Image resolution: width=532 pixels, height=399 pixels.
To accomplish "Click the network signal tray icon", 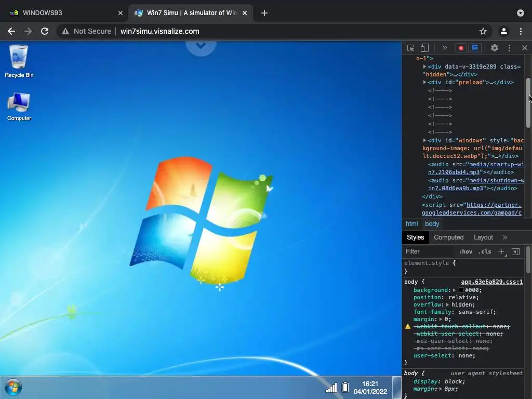I will coord(331,388).
